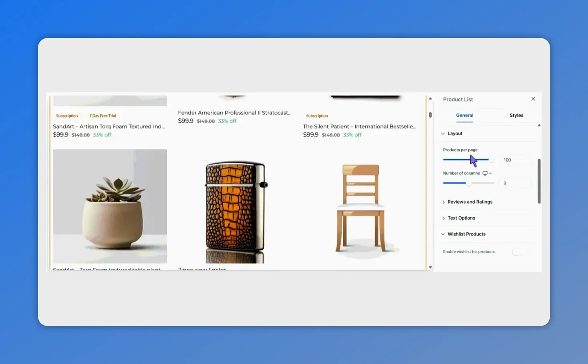Open the Fender American Professional II Stratocaster product

tap(234, 112)
